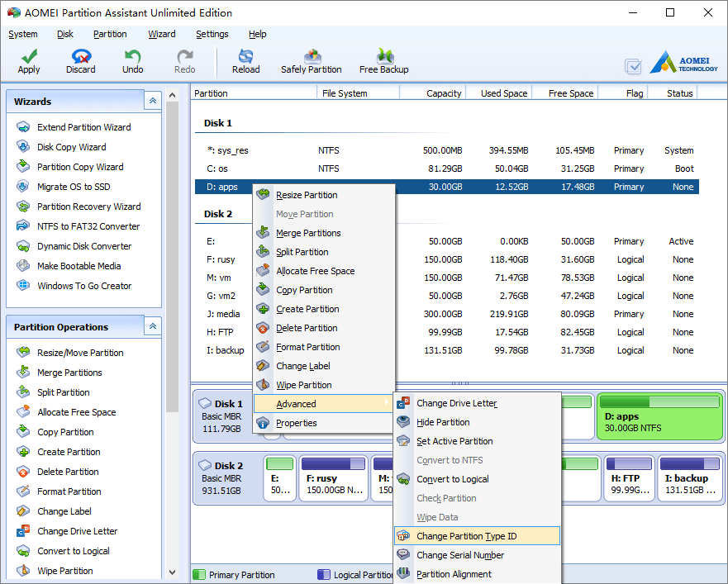Select the Disk 1 Basic MBR label
Viewport: 728px width, 584px height.
click(x=222, y=416)
